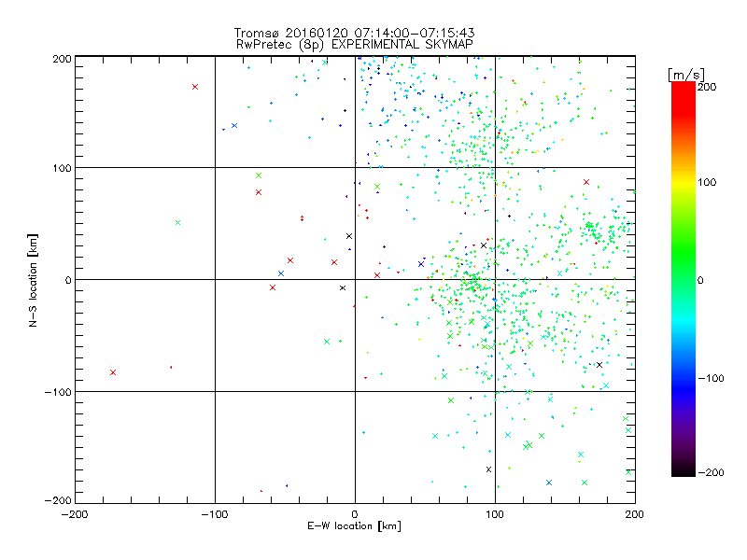Viewport: 747px width, 560px height.
Task: Click the black X marker near plot bottom
Action: click(488, 469)
